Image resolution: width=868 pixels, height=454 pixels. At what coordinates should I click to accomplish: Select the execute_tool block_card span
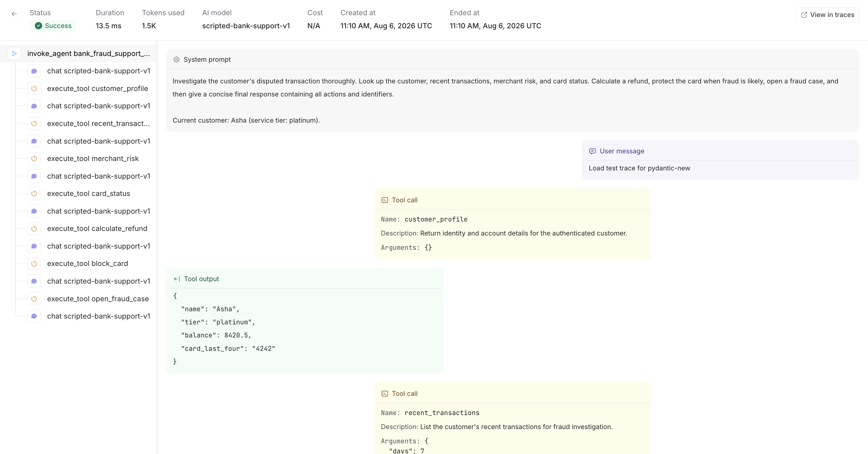(87, 264)
